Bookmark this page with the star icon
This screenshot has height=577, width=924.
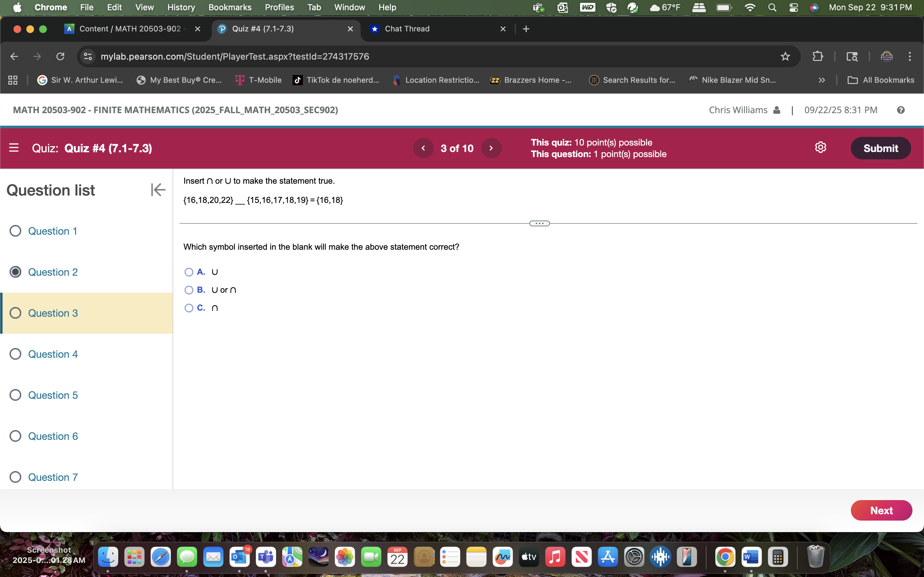(x=785, y=56)
